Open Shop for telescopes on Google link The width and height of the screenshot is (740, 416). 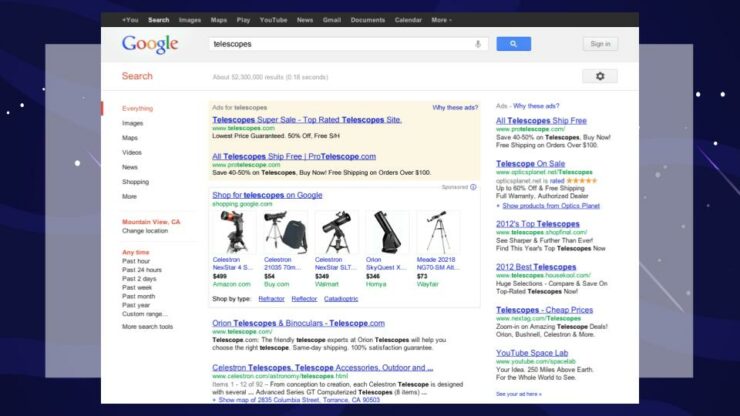pyautogui.click(x=267, y=195)
